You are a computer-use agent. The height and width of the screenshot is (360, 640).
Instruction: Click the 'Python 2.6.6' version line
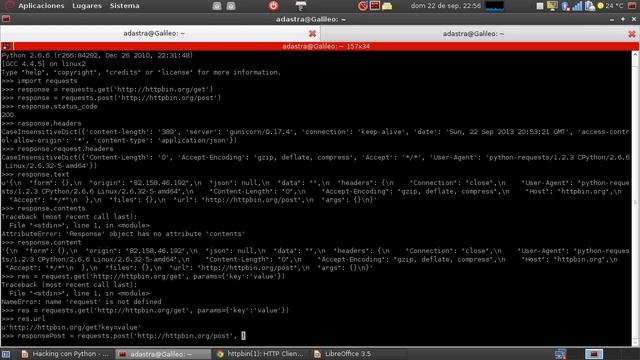(x=97, y=55)
